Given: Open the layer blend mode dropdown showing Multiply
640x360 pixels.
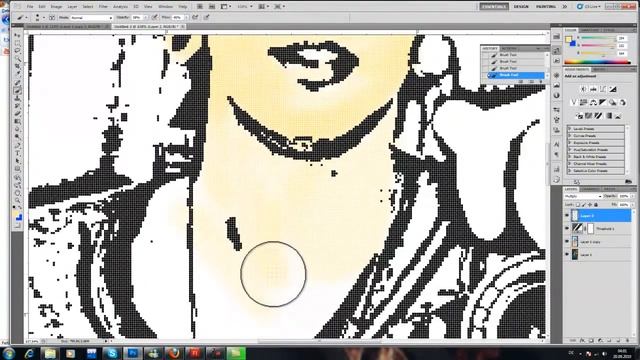Looking at the screenshot, I should tap(583, 196).
